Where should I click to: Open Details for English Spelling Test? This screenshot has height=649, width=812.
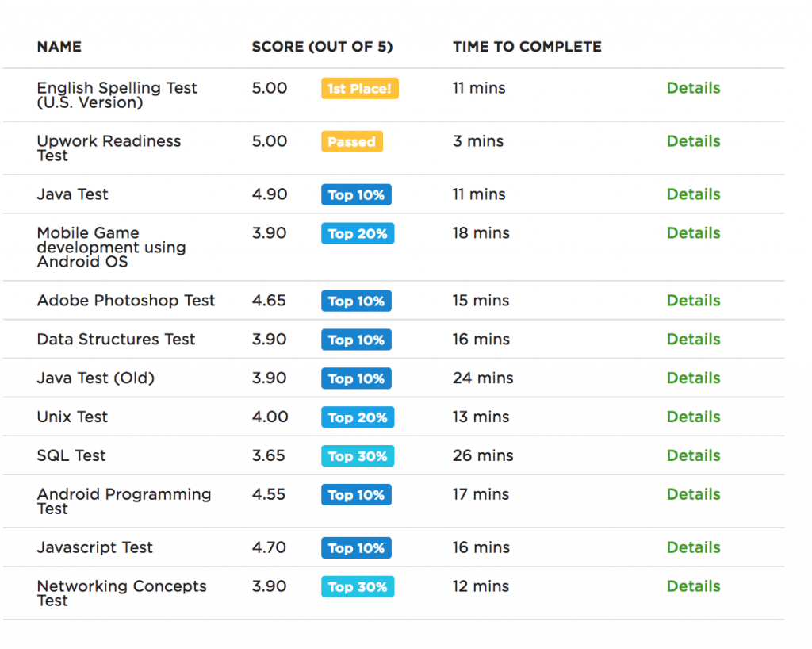pos(693,88)
